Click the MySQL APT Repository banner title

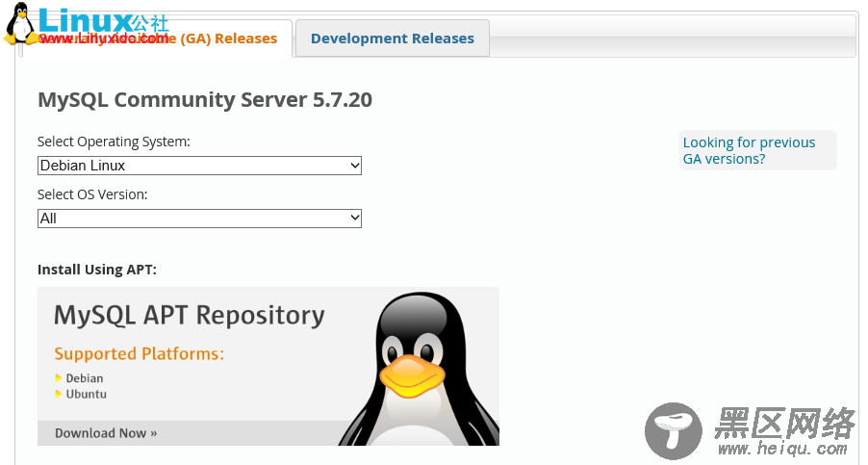(x=190, y=316)
